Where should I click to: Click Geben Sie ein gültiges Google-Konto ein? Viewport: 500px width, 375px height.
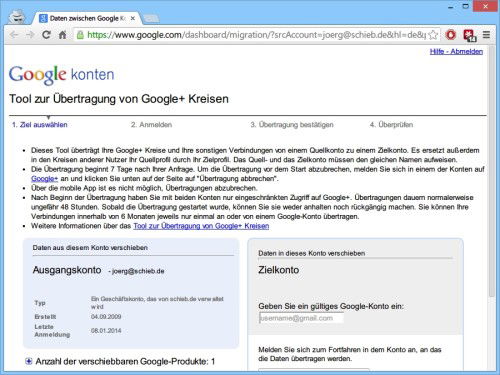pos(331,306)
